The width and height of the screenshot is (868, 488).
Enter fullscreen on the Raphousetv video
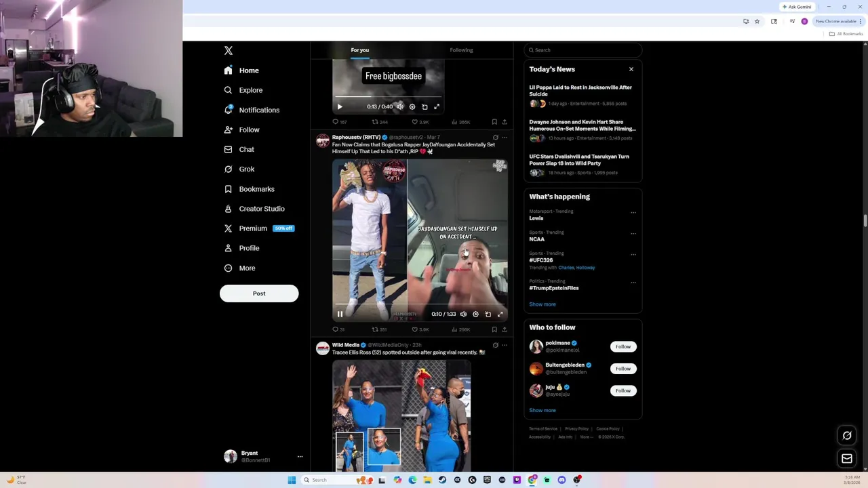(x=500, y=314)
